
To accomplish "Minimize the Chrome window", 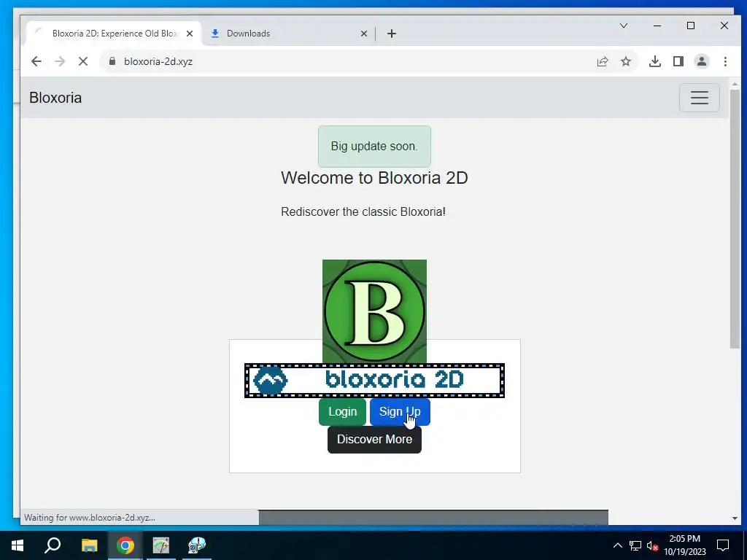I will coord(657,26).
